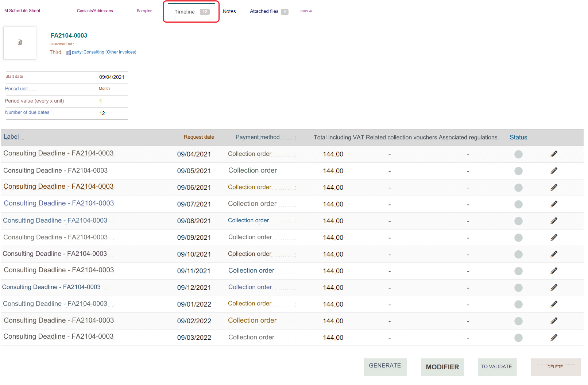Open third party Consulting link
Viewport: 588px width, 385px height.
(104, 52)
